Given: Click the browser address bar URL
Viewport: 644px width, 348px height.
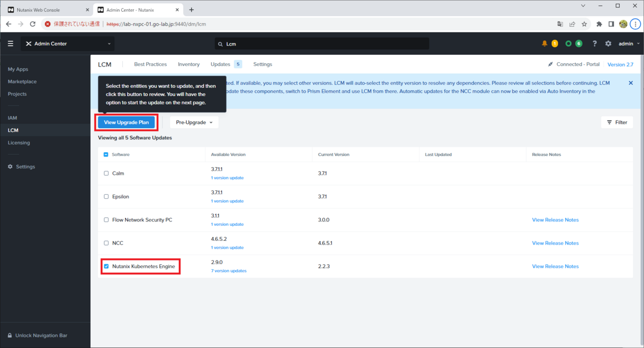Looking at the screenshot, I should pyautogui.click(x=156, y=24).
